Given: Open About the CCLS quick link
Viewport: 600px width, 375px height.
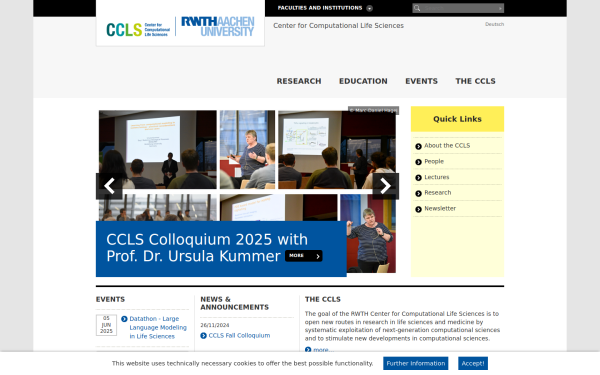Looking at the screenshot, I should [447, 145].
